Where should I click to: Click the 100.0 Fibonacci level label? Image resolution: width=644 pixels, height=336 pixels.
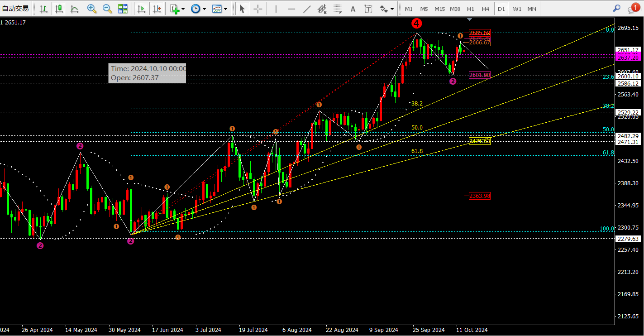[606, 229]
